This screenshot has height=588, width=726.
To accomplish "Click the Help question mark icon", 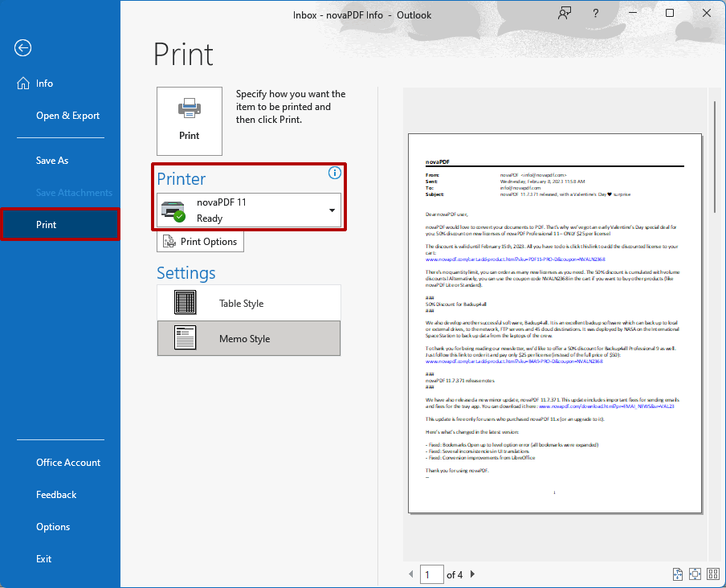I will coord(595,14).
